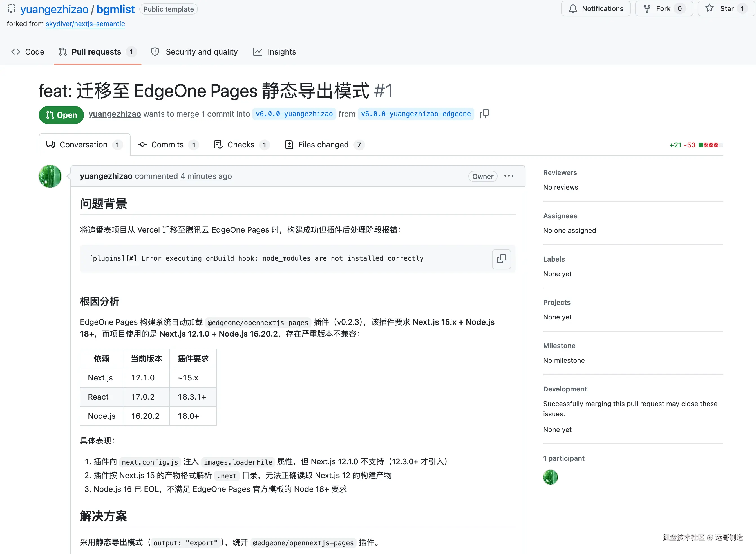Click the next.config.js inline code

150,462
